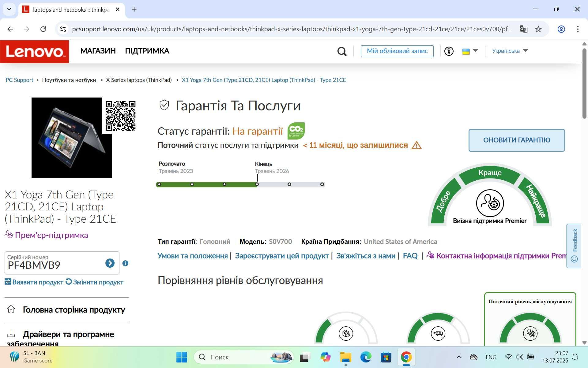This screenshot has height=368, width=588.
Task: Open accessibility options icon
Action: pyautogui.click(x=449, y=51)
